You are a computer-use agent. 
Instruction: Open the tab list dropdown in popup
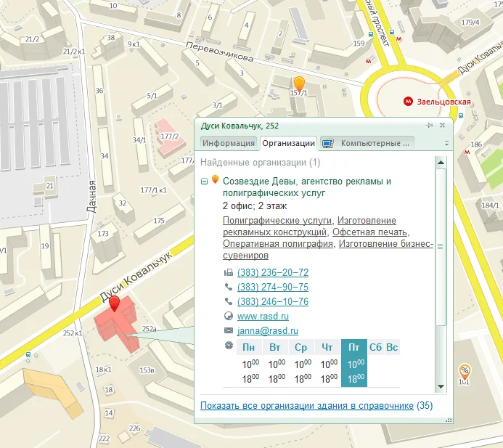(446, 144)
